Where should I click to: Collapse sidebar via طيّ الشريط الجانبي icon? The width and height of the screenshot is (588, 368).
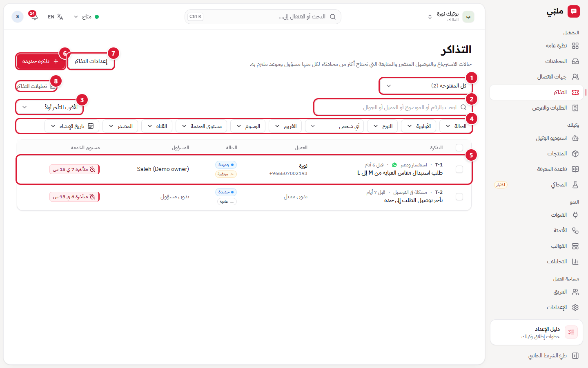[575, 356]
